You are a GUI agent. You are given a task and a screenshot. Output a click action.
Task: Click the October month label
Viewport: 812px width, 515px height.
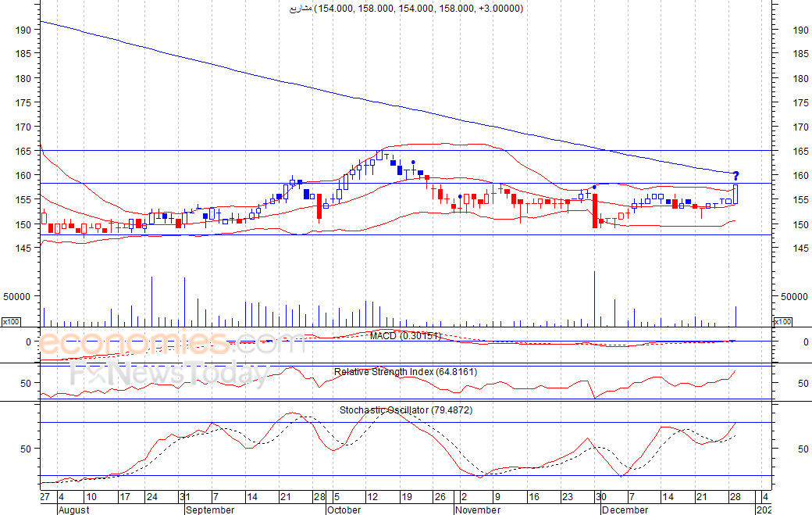click(344, 510)
